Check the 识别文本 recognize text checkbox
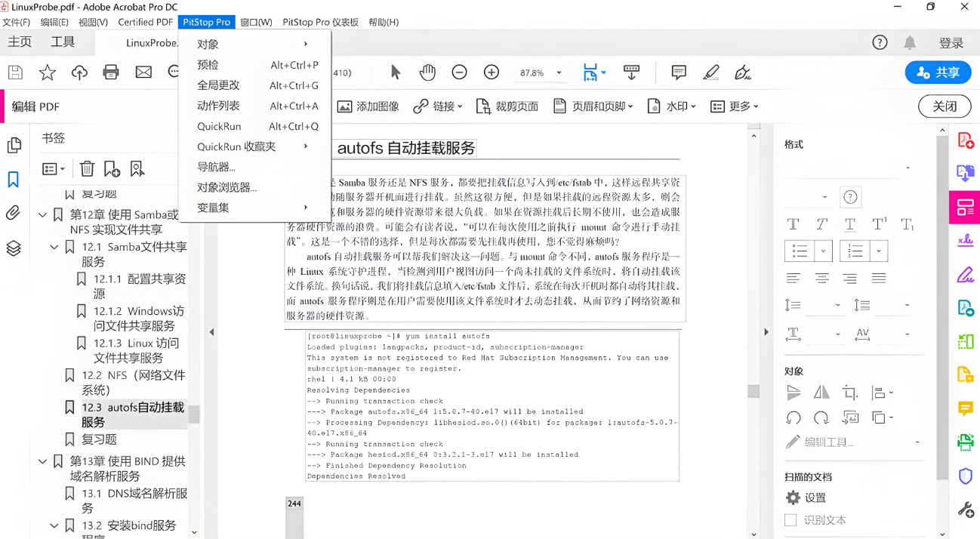This screenshot has width=980, height=539. click(x=790, y=519)
